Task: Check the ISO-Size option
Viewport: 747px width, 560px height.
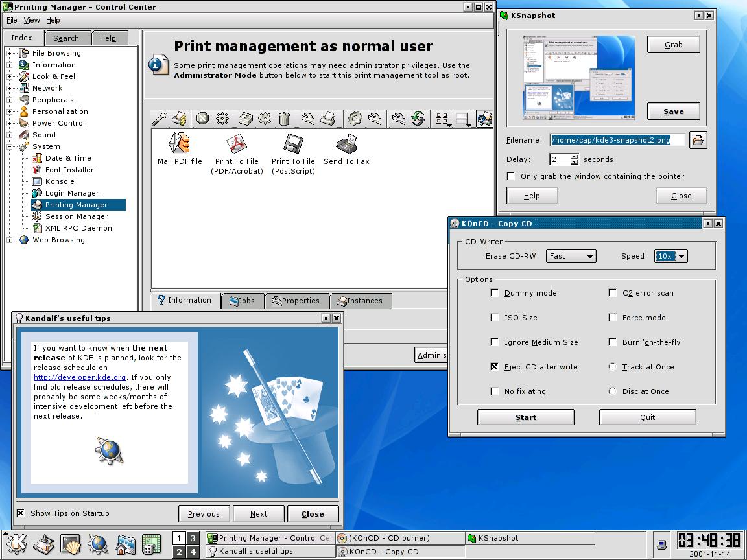Action: 495,317
